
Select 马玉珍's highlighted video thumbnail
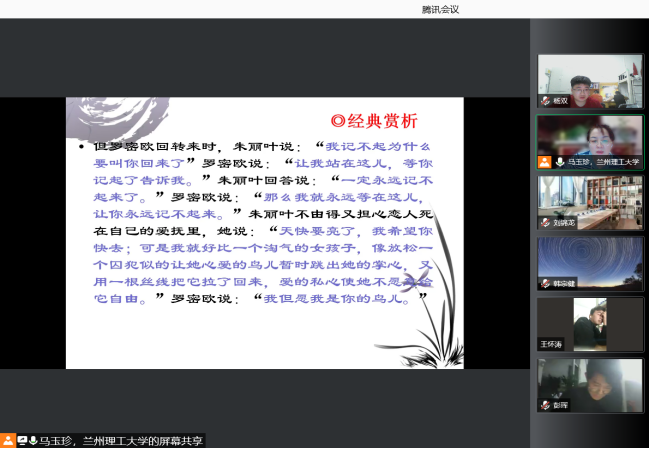tap(590, 142)
